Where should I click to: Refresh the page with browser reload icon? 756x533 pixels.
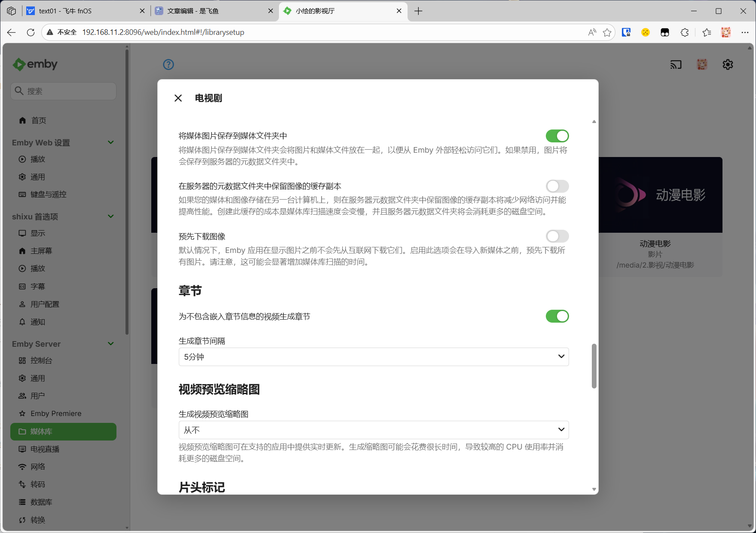click(31, 32)
